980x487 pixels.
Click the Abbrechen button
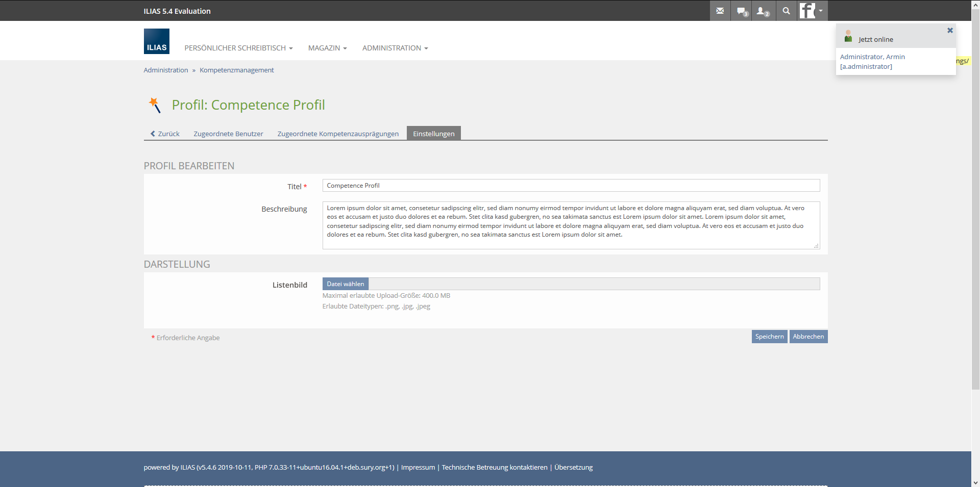pos(808,337)
